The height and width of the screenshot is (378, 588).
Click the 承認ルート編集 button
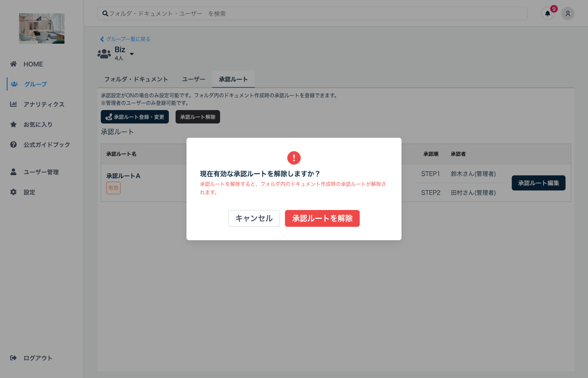click(x=538, y=183)
